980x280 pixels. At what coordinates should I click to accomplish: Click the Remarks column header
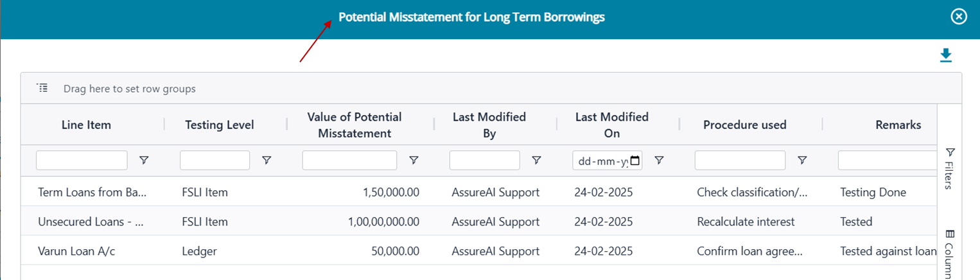click(898, 125)
